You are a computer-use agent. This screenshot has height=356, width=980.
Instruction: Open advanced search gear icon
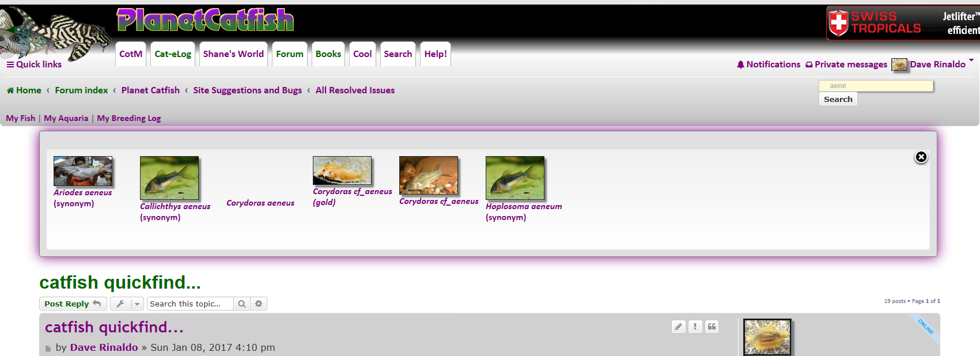point(259,304)
